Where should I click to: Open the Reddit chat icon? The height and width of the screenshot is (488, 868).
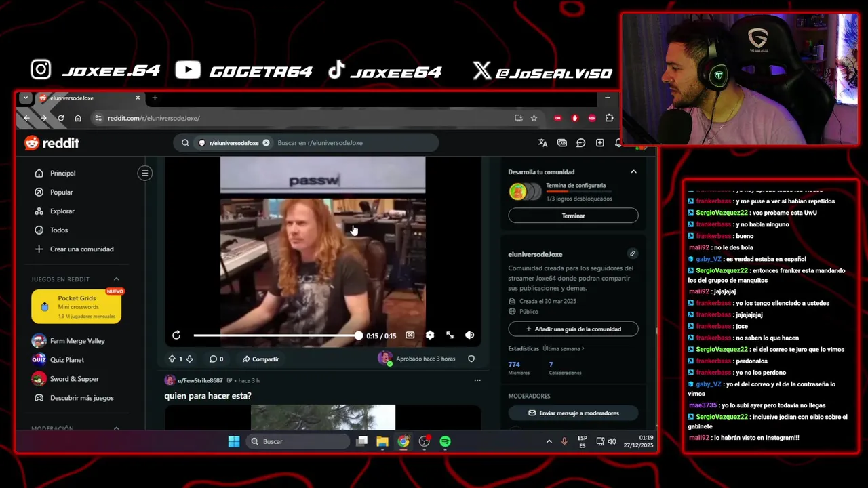pyautogui.click(x=581, y=143)
